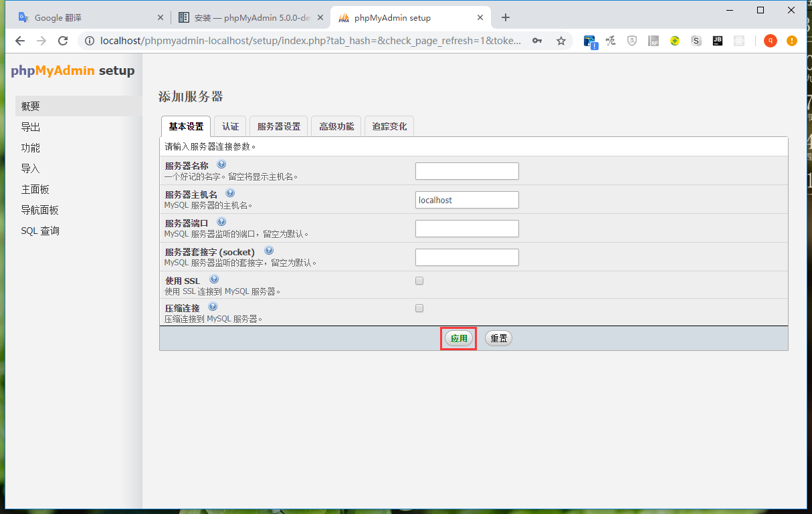Close the Google 翻译 tab
The image size is (812, 514).
[x=160, y=17]
